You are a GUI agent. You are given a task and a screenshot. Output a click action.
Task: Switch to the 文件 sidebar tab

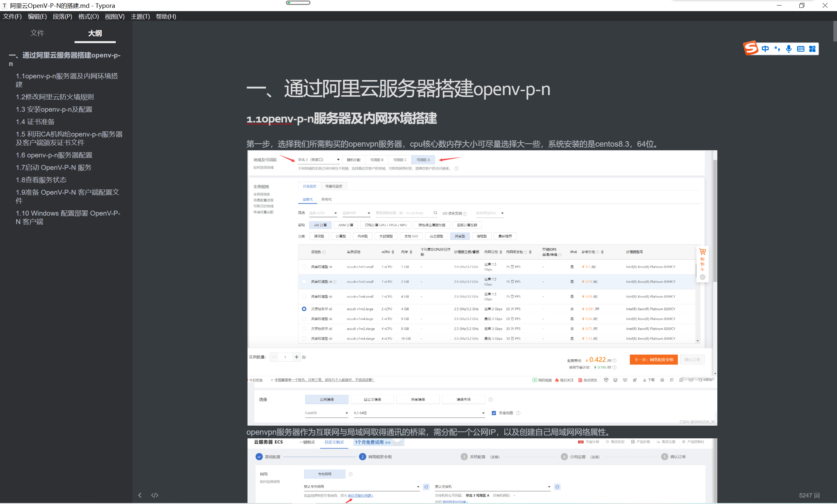tap(37, 33)
